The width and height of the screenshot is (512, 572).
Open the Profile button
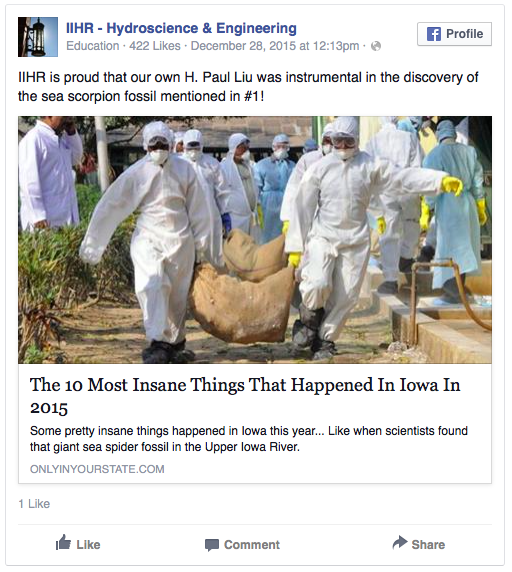[454, 34]
